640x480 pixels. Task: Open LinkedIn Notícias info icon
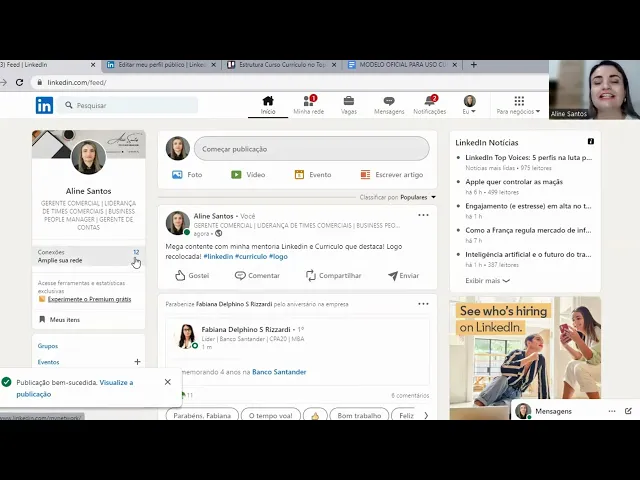click(x=591, y=141)
